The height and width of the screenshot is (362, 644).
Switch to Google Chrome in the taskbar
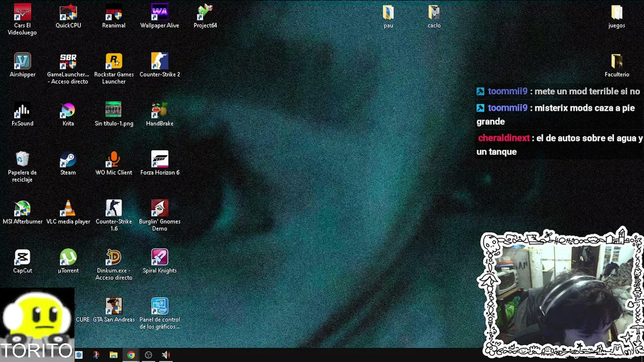pyautogui.click(x=131, y=355)
